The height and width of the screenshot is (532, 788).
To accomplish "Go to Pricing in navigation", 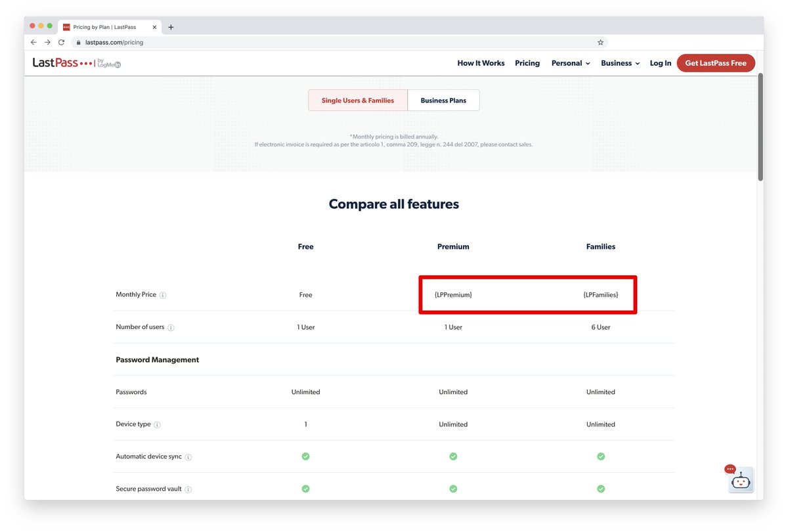I will tap(527, 63).
